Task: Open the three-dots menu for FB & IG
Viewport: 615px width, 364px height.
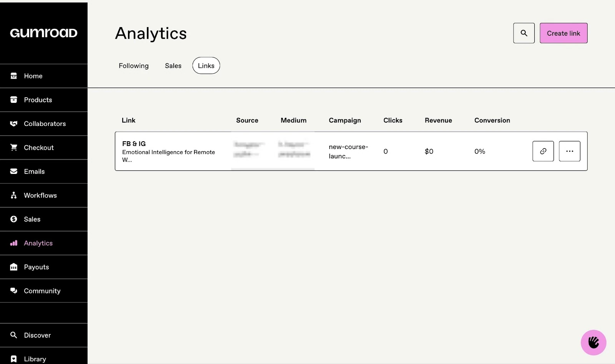Action: coord(570,151)
